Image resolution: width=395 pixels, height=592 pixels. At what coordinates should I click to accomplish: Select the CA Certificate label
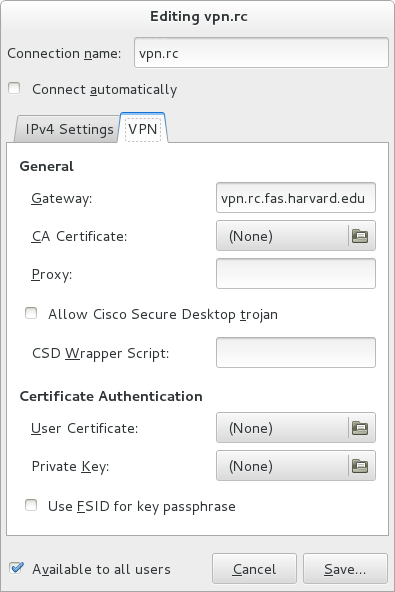79,236
